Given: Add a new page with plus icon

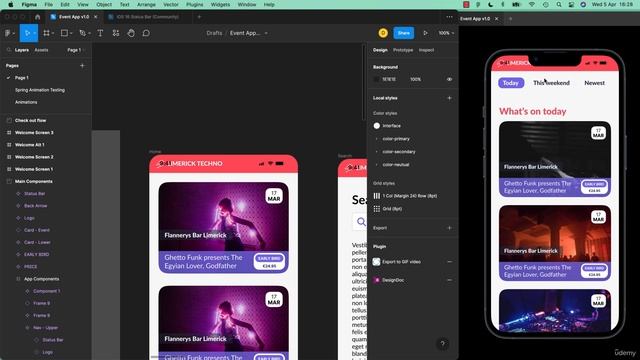Looking at the screenshot, I should click(x=82, y=65).
